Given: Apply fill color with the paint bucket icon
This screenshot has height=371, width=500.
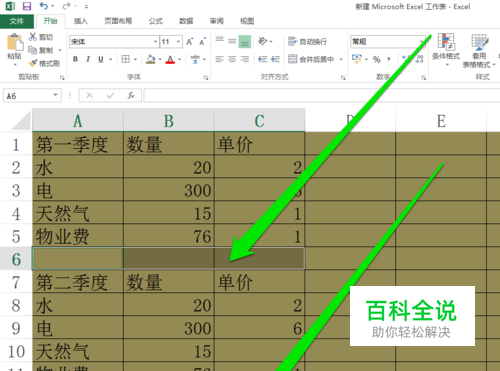Looking at the screenshot, I should click(x=151, y=59).
